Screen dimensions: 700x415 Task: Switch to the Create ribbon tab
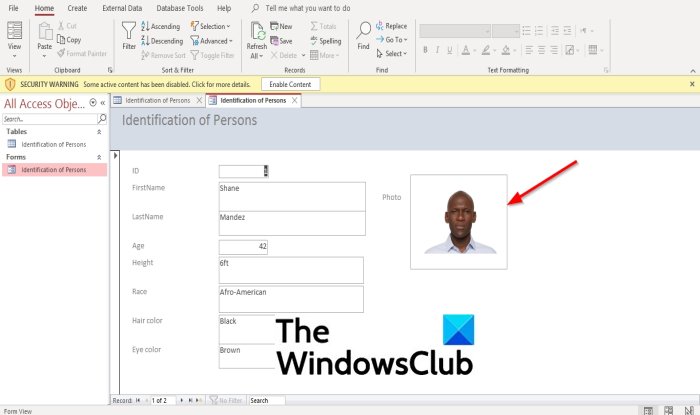coord(77,8)
